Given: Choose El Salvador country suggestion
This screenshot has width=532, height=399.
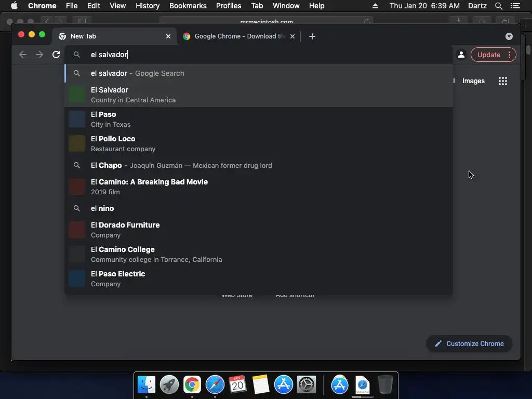Looking at the screenshot, I should (x=259, y=95).
